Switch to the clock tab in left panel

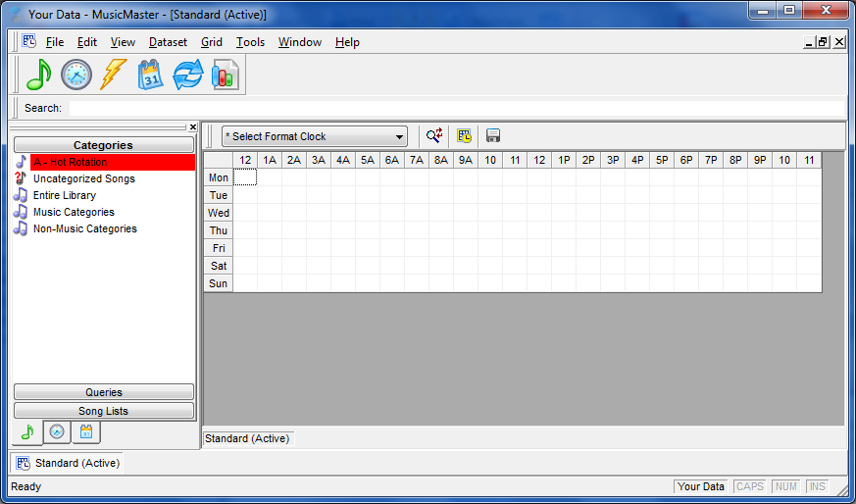point(57,431)
